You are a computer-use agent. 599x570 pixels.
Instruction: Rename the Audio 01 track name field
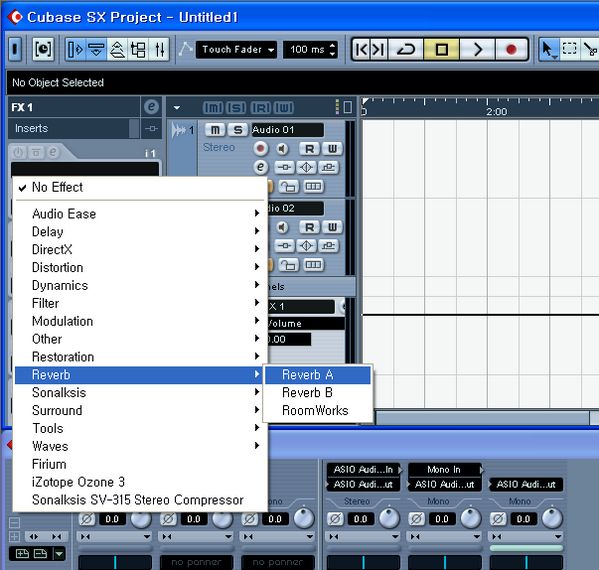[x=287, y=130]
